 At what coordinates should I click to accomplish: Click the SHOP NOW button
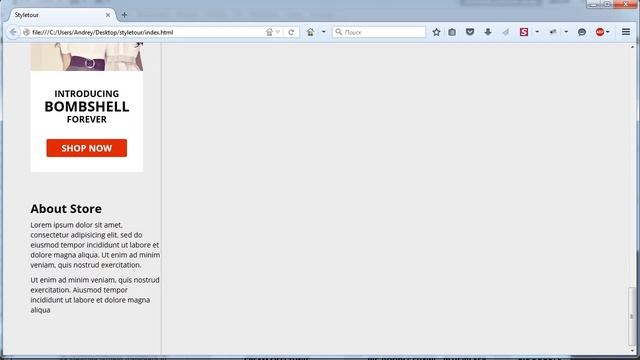tap(87, 148)
